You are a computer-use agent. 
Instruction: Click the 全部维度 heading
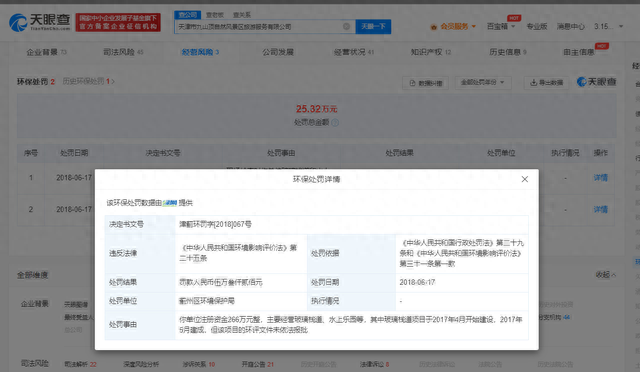point(32,275)
